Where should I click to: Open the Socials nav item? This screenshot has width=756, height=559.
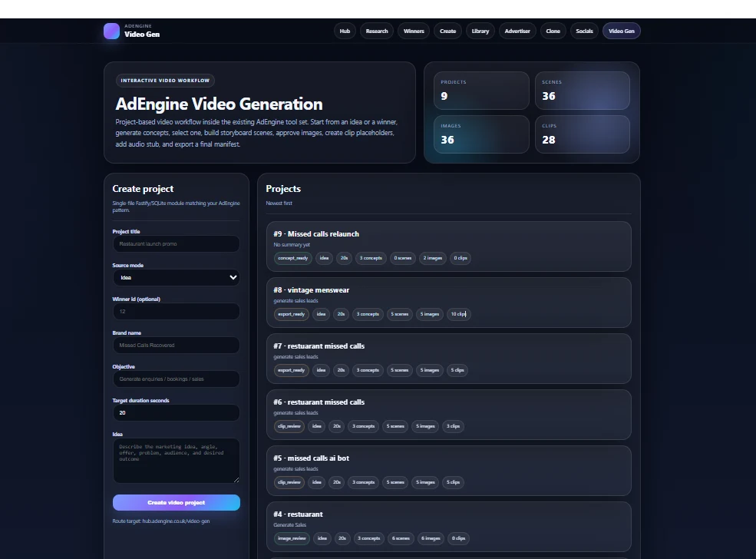584,31
